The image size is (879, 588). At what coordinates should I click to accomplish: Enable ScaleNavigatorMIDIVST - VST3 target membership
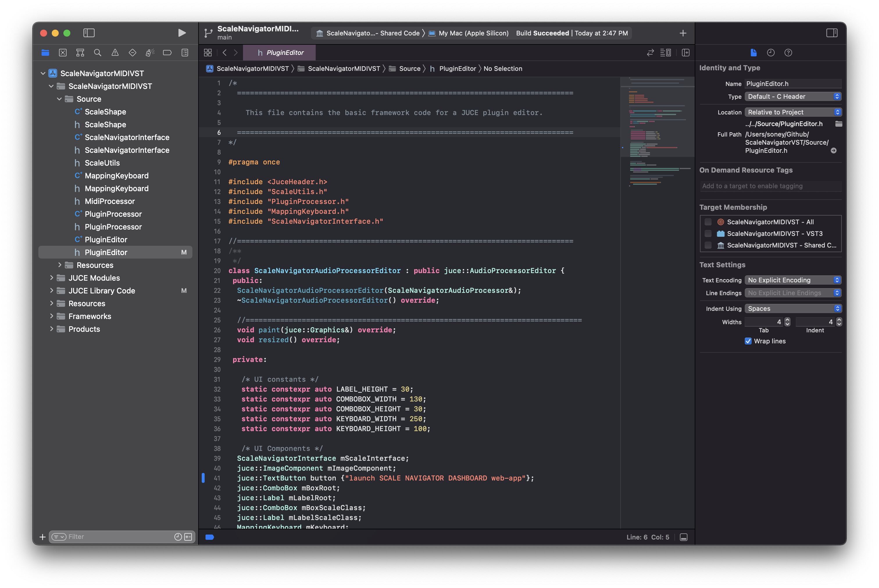tap(708, 233)
